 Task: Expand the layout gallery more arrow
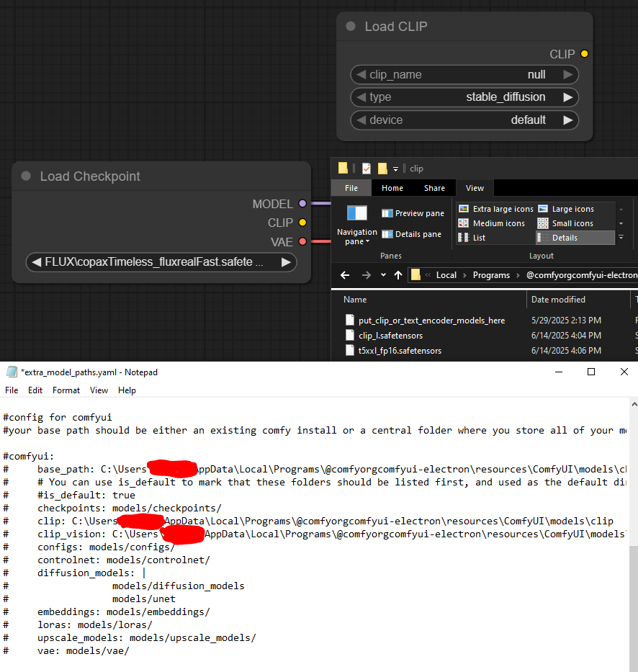pyautogui.click(x=621, y=237)
